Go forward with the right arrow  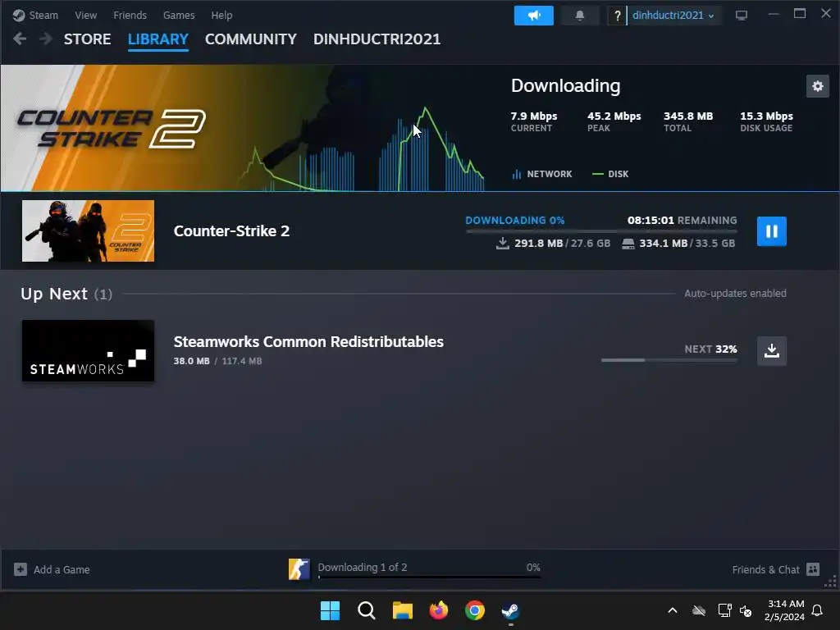(46, 39)
